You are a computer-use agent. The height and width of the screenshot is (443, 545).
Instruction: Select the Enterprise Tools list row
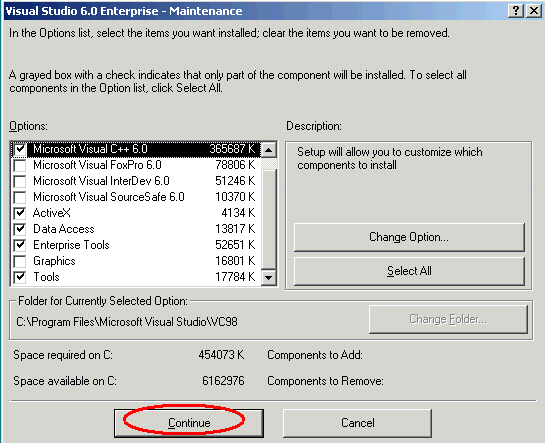pos(136,245)
